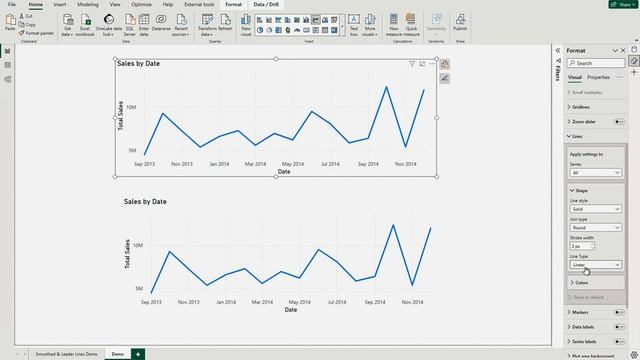
Task: Create a Quick measure
Action: click(411, 25)
